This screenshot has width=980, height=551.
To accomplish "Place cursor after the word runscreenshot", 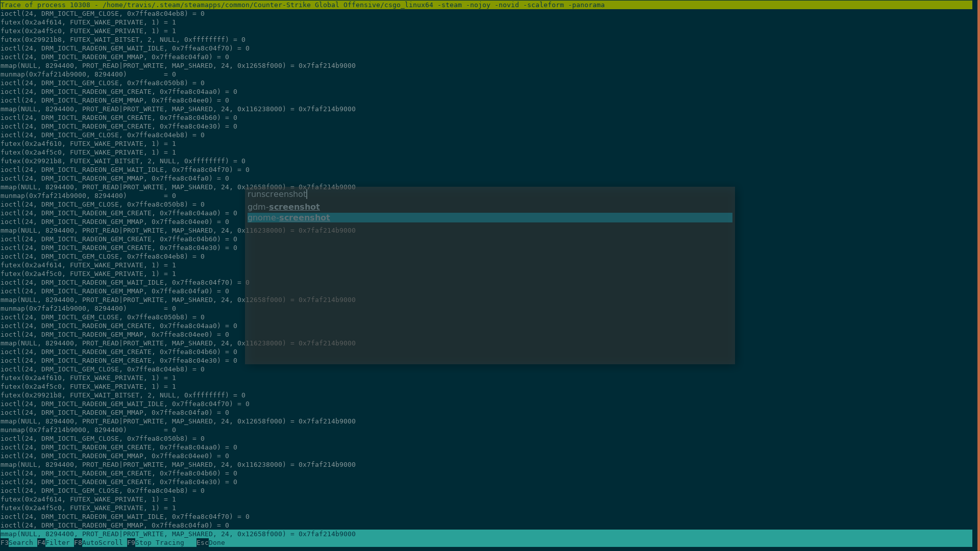I will click(306, 194).
